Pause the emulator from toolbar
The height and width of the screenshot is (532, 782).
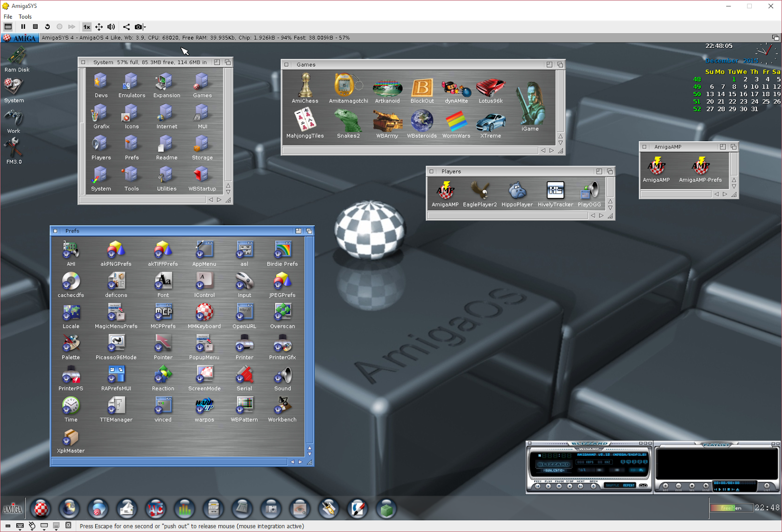tap(23, 27)
